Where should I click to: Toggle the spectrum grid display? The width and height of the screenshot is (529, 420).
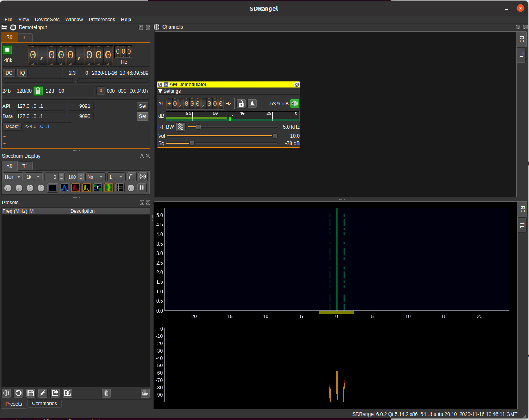pyautogui.click(x=120, y=188)
